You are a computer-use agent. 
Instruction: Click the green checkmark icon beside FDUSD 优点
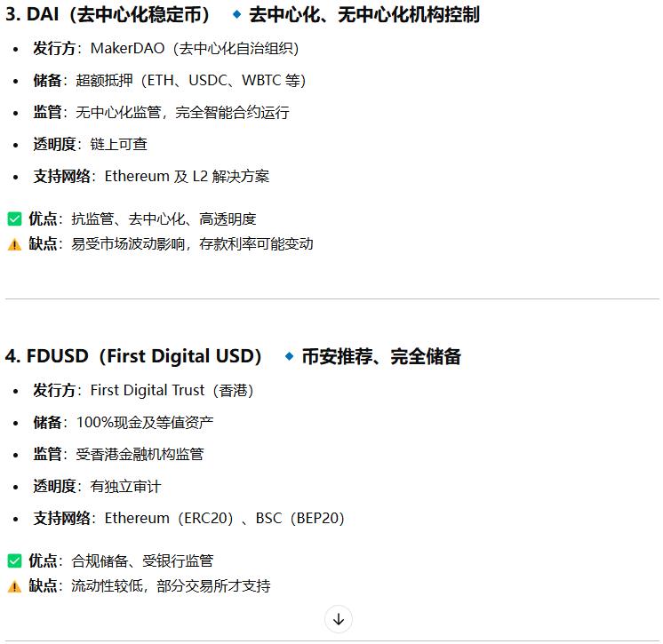(14, 561)
